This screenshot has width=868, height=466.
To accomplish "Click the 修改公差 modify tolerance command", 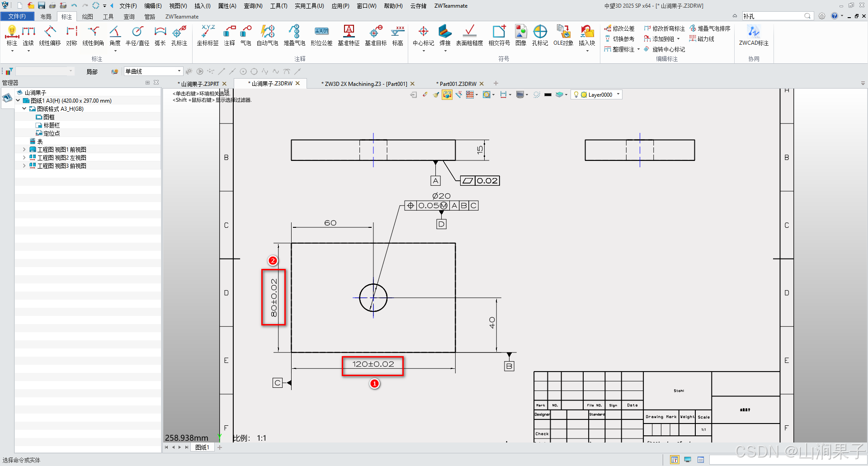I will click(x=619, y=28).
